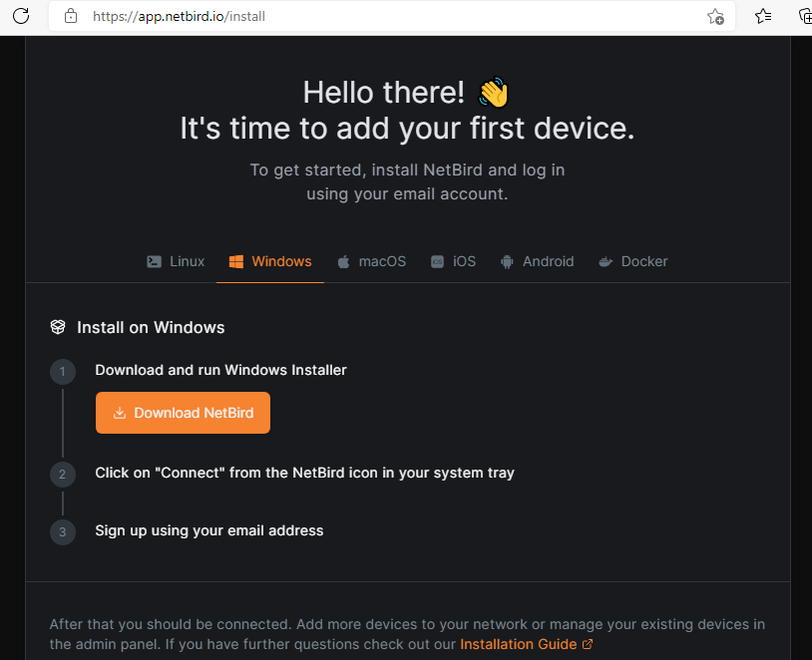Click the iOS badge icon
The height and width of the screenshot is (660, 812).
coord(437,261)
